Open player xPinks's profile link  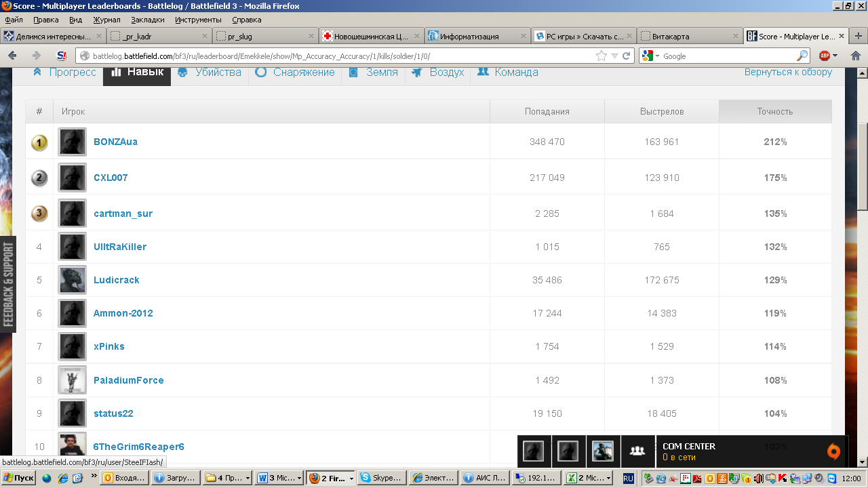tap(109, 346)
